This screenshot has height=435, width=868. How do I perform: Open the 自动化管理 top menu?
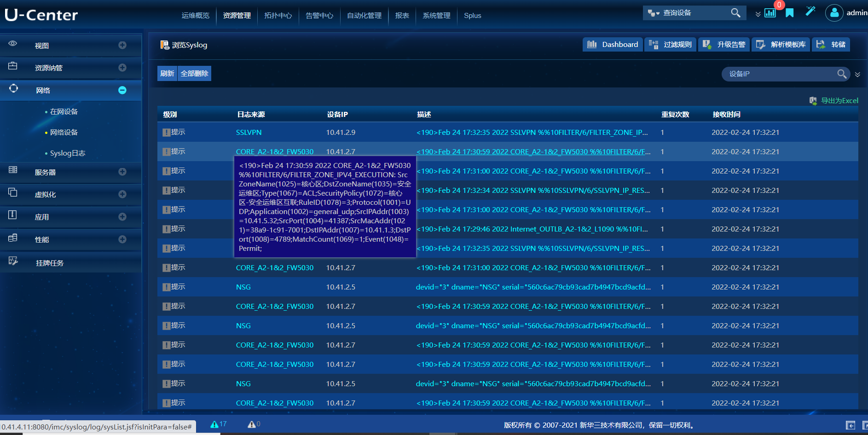(x=364, y=16)
